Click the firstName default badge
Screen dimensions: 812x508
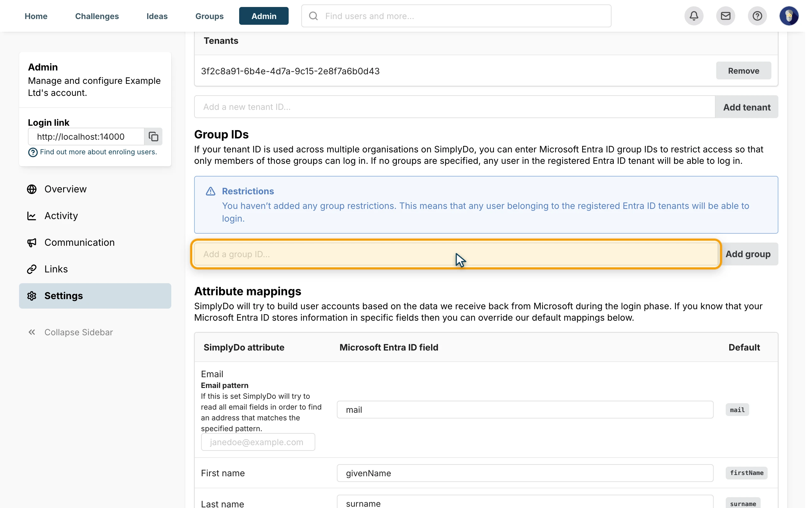(747, 473)
